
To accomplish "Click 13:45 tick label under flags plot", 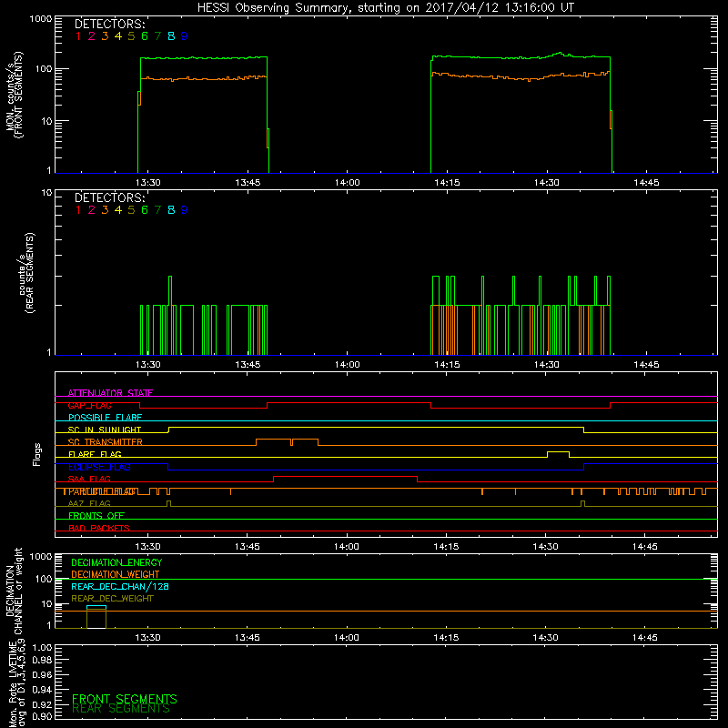I will pyautogui.click(x=247, y=547).
